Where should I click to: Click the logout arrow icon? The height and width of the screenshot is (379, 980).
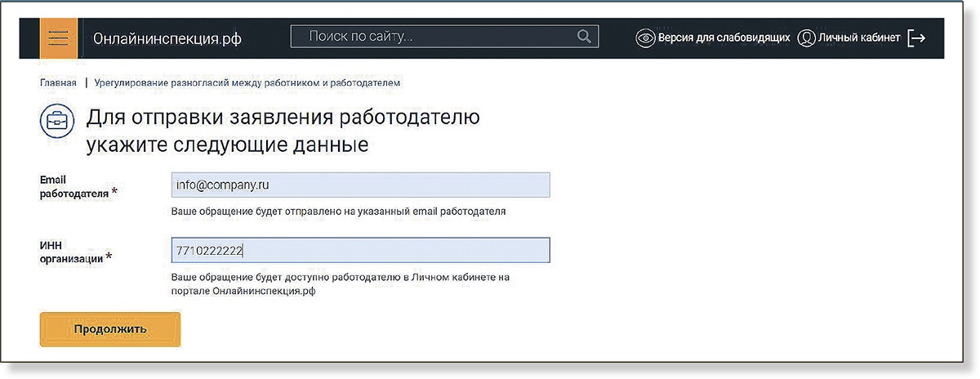[917, 38]
